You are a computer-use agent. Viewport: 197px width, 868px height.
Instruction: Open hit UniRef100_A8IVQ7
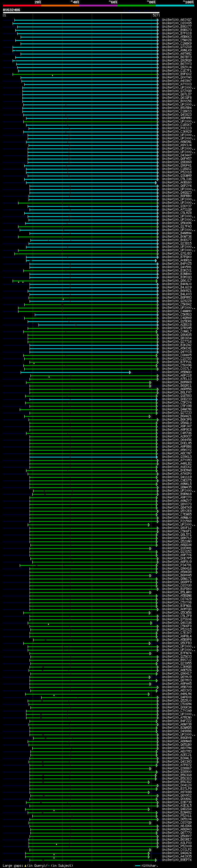coord(176,20)
